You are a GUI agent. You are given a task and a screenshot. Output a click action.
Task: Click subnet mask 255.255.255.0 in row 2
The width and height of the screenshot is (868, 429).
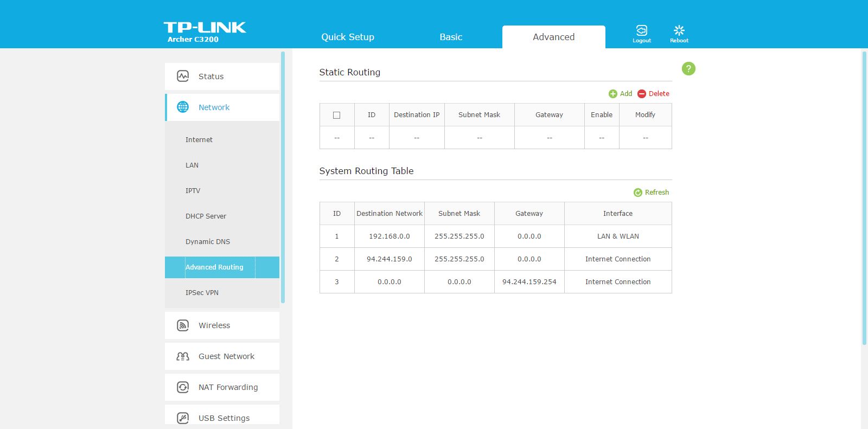coord(459,259)
